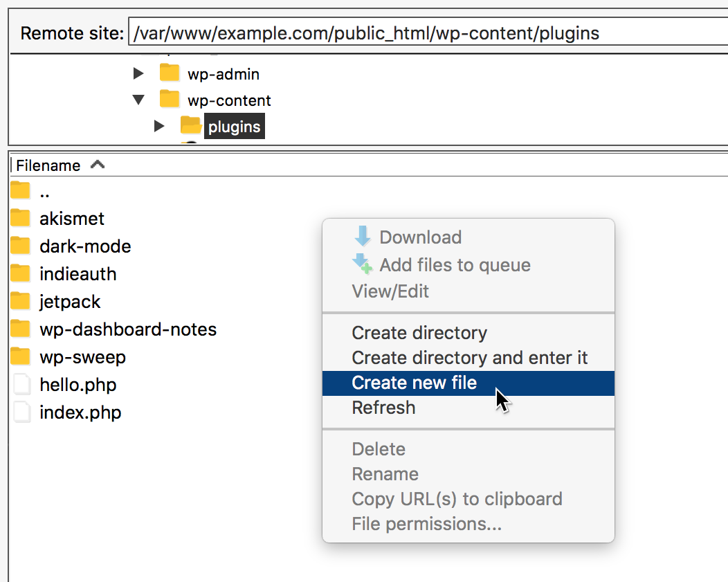This screenshot has width=728, height=582.
Task: Select the index.php file name
Action: [80, 412]
